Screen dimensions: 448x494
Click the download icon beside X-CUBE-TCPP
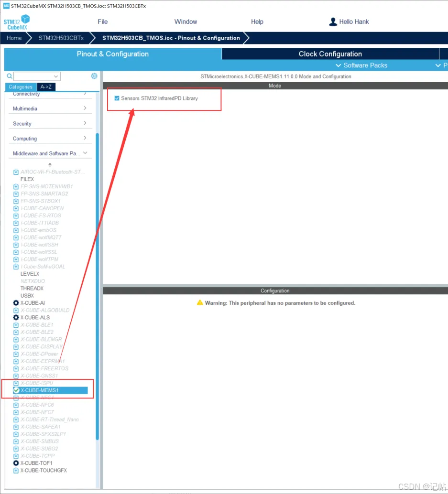coord(16,456)
